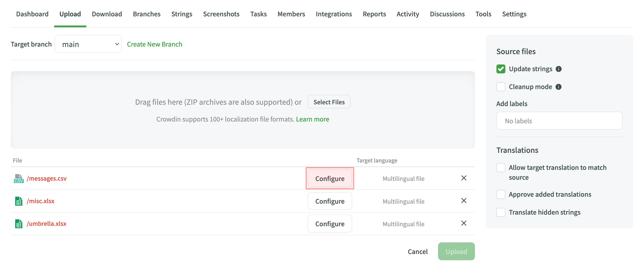Click the Select Files button
The height and width of the screenshot is (271, 644).
[329, 102]
